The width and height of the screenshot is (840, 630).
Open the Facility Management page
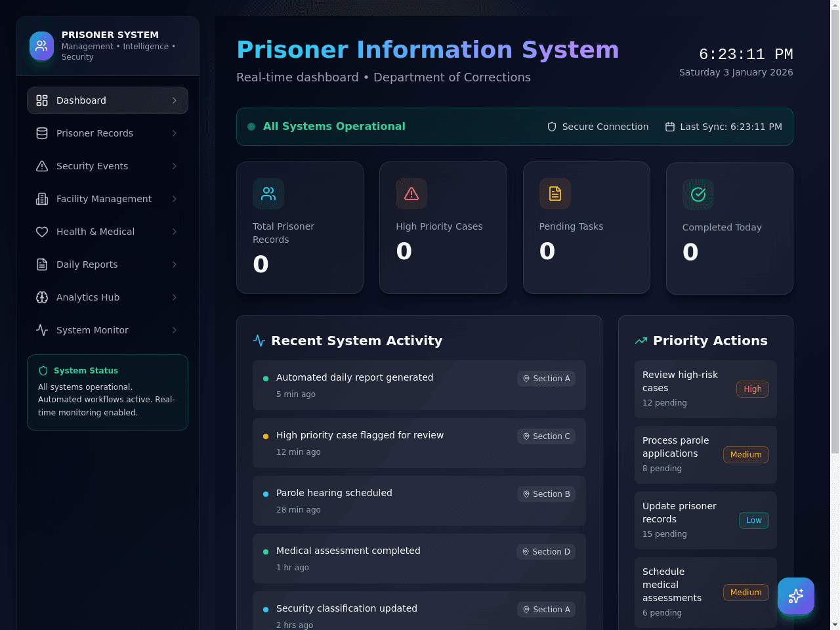[x=108, y=199]
